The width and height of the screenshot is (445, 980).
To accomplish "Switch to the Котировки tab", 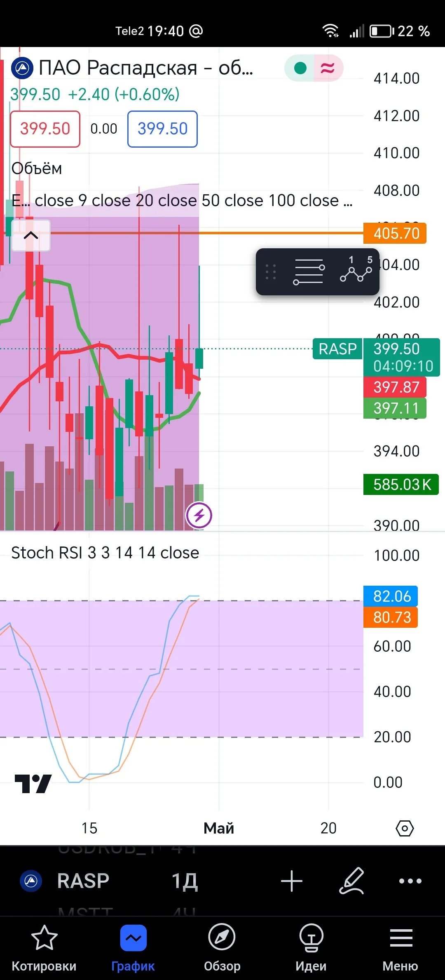I will [44, 948].
